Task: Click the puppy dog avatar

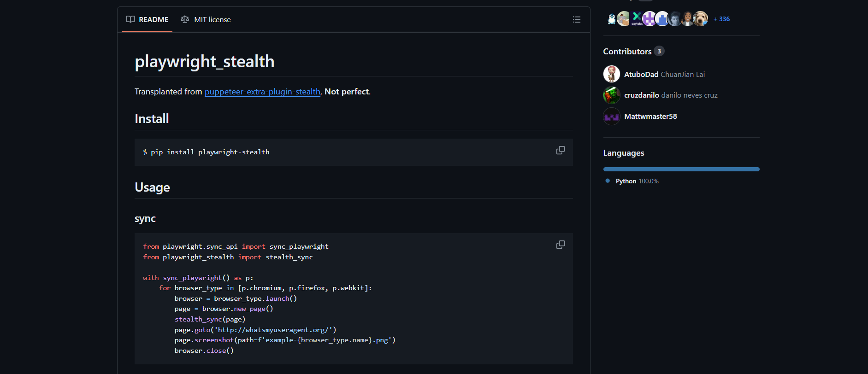Action: coord(701,19)
